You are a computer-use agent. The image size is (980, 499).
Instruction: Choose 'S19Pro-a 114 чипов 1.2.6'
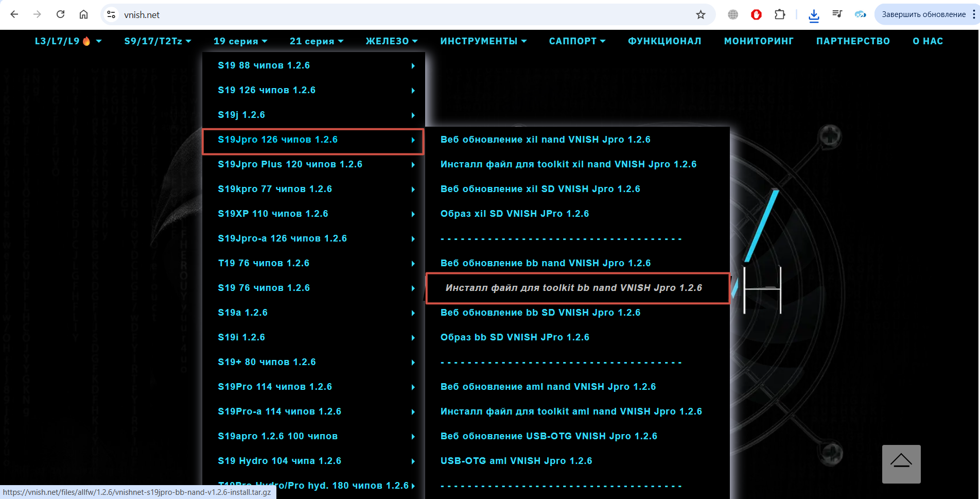pos(313,411)
